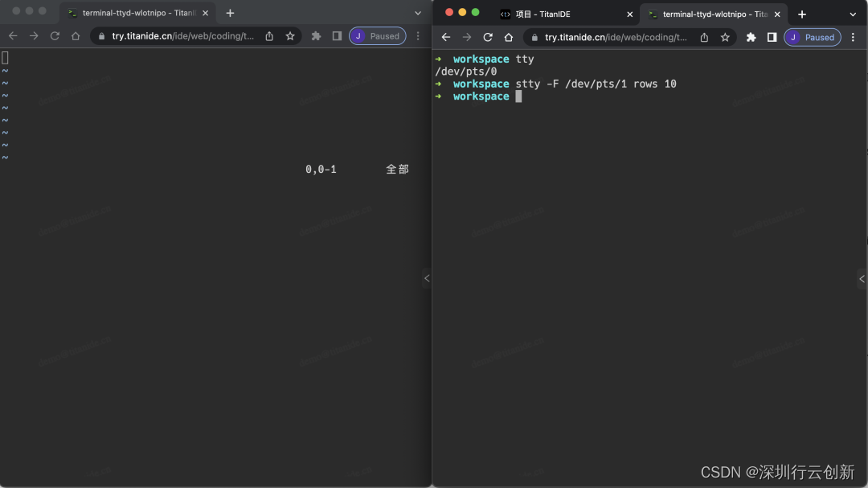This screenshot has width=868, height=488.
Task: Go forward in right browser window
Action: click(467, 37)
